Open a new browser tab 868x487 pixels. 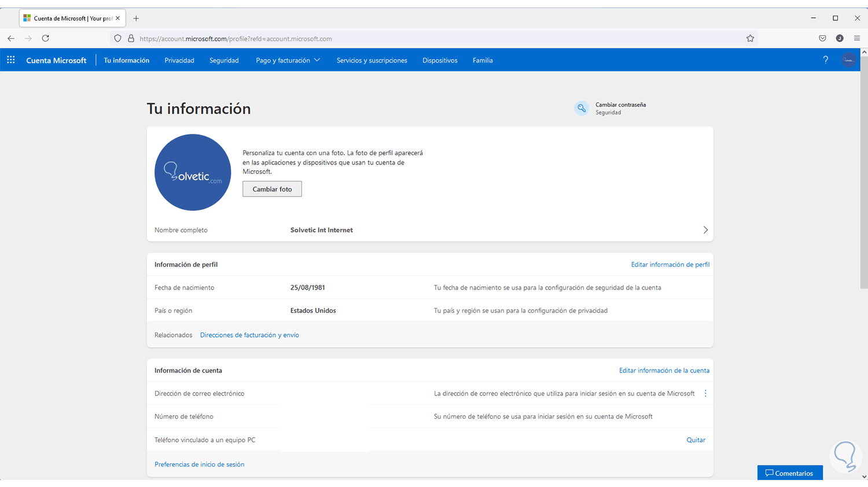[136, 19]
